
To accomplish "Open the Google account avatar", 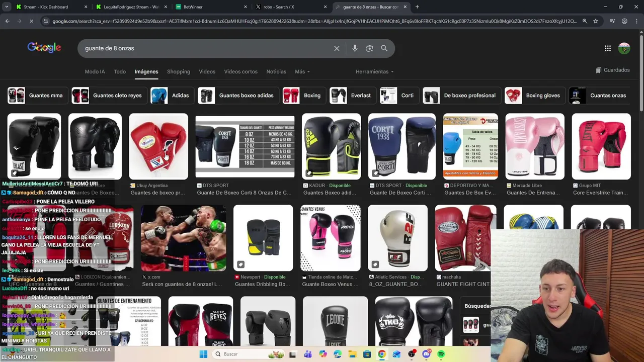I will (624, 48).
